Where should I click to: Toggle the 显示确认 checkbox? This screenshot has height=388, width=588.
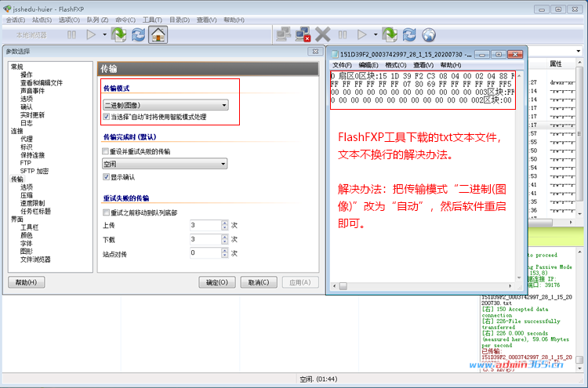point(106,177)
